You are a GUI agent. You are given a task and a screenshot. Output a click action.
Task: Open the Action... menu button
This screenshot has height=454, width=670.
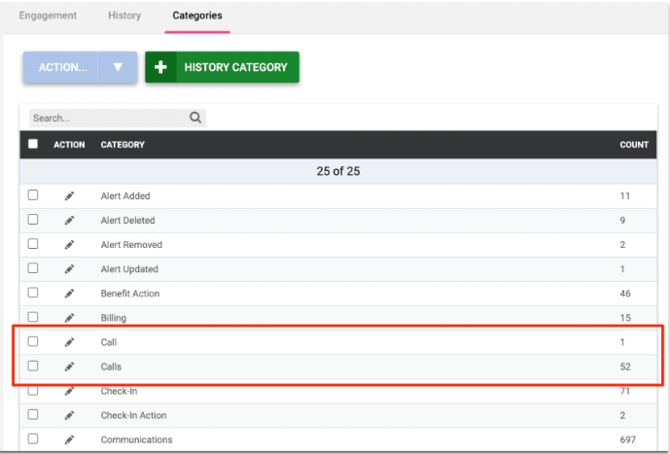point(62,67)
